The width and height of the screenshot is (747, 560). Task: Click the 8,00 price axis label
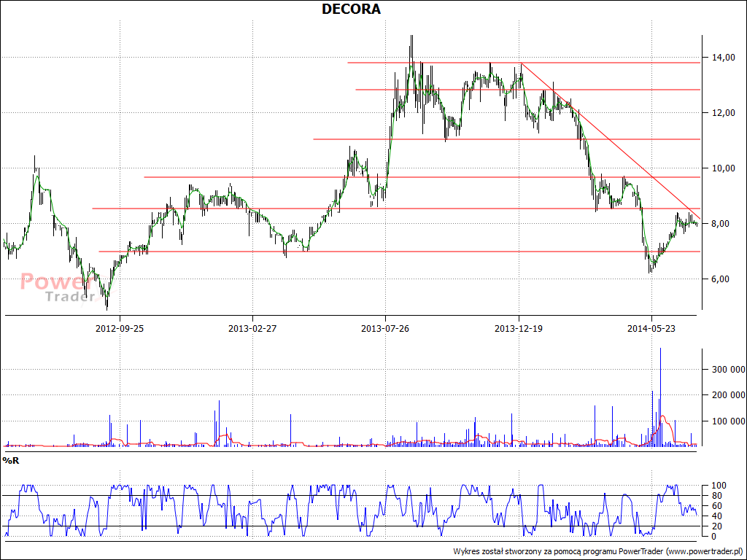[x=720, y=224]
